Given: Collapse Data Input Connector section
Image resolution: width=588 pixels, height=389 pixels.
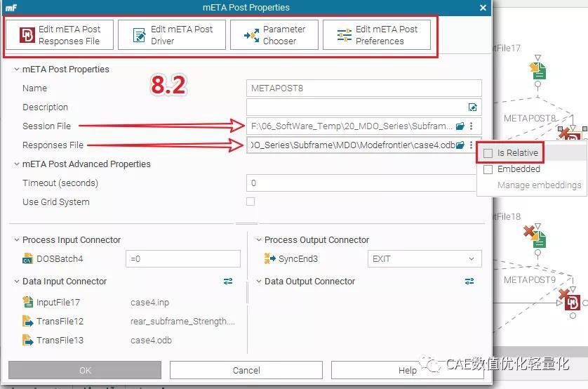Looking at the screenshot, I should pyautogui.click(x=17, y=282).
